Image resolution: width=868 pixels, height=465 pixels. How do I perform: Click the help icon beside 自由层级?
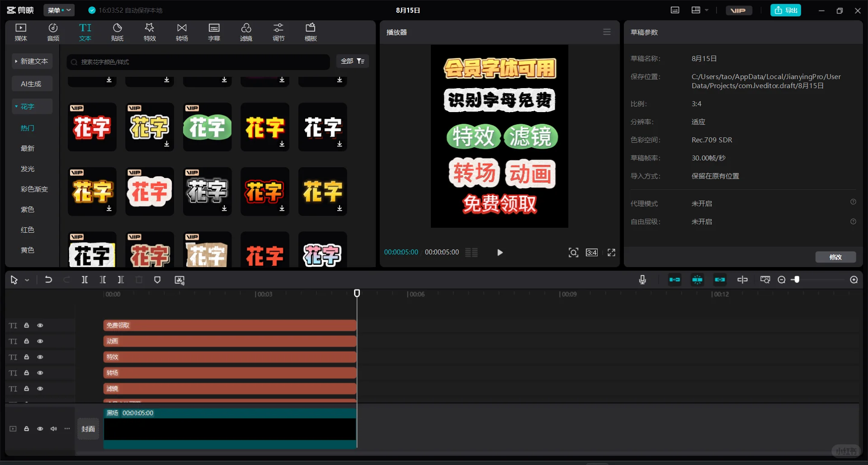853,221
